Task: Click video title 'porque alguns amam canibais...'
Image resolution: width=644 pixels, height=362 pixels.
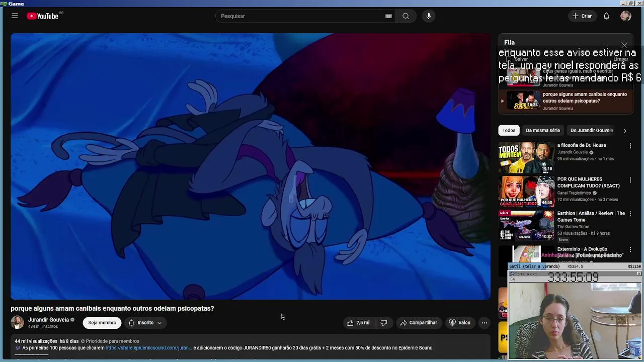Action: [112, 308]
